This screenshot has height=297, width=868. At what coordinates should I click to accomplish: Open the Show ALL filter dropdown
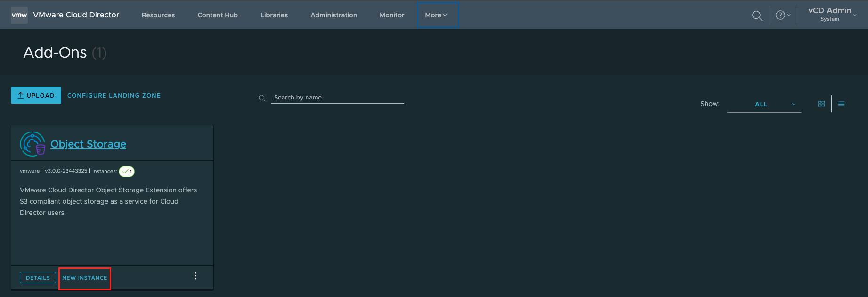click(764, 104)
